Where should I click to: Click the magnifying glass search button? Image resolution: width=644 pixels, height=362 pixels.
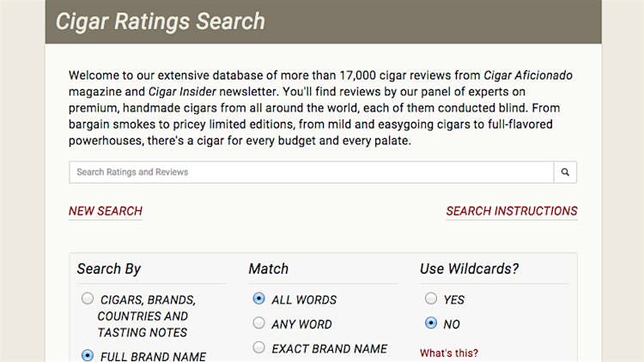pyautogui.click(x=565, y=172)
